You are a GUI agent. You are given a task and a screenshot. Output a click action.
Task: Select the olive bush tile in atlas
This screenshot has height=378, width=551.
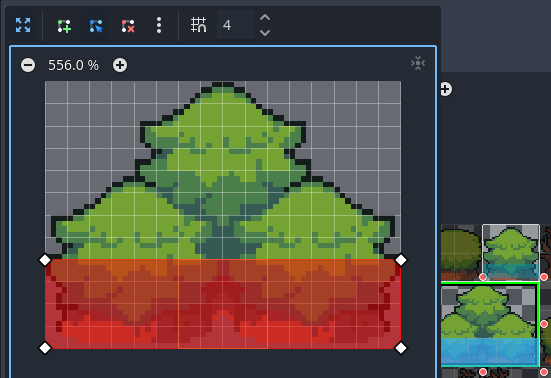point(461,252)
